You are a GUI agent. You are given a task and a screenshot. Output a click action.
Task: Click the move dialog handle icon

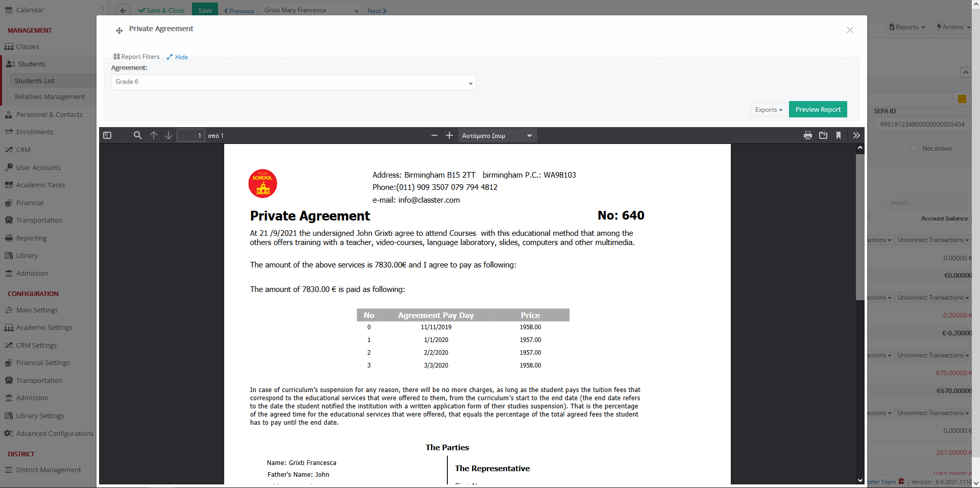[119, 31]
